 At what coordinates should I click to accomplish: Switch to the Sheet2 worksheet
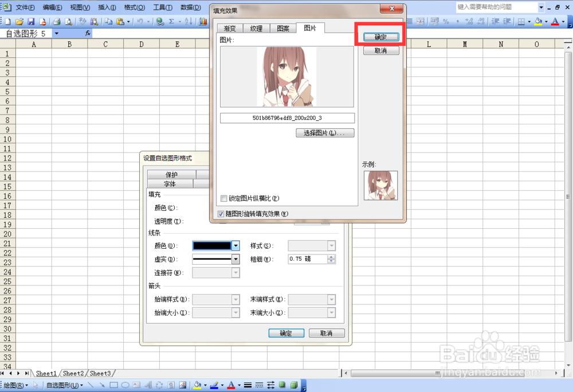pos(73,373)
